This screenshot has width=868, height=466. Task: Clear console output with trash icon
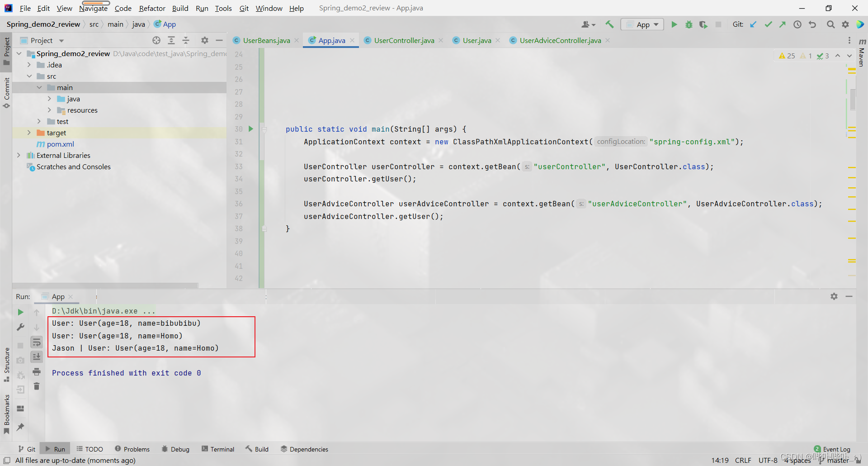click(37, 386)
